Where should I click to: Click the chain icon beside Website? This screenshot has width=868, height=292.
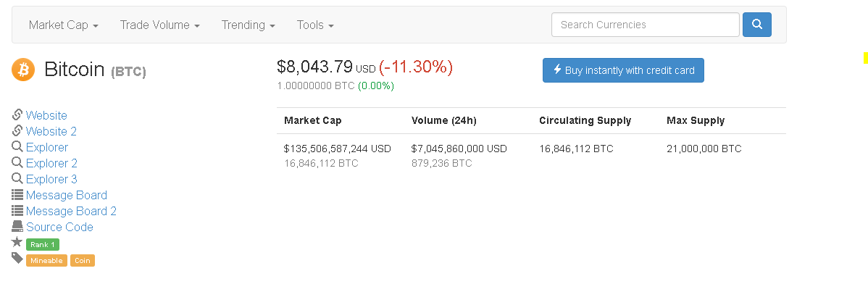tap(17, 114)
